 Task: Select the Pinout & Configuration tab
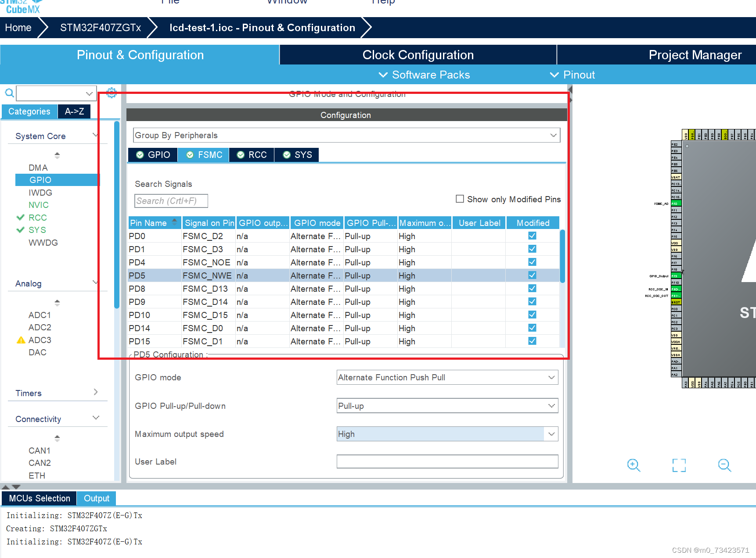point(140,55)
